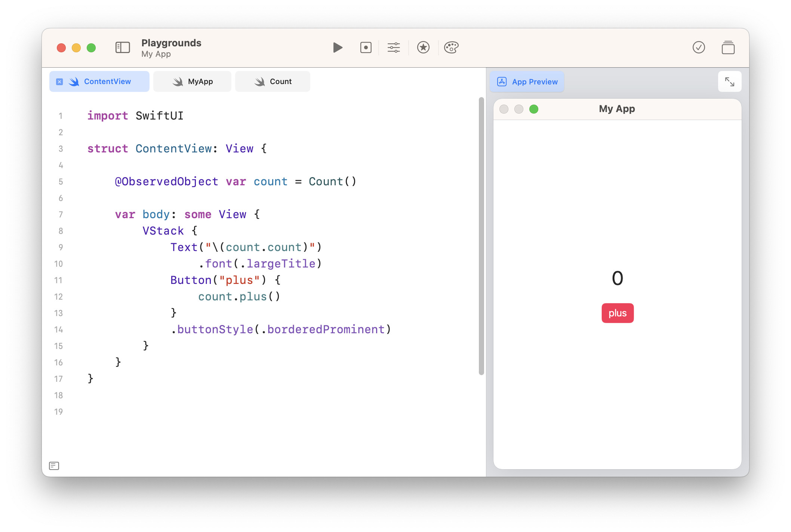
Task: Run the app with play button
Action: pyautogui.click(x=338, y=47)
